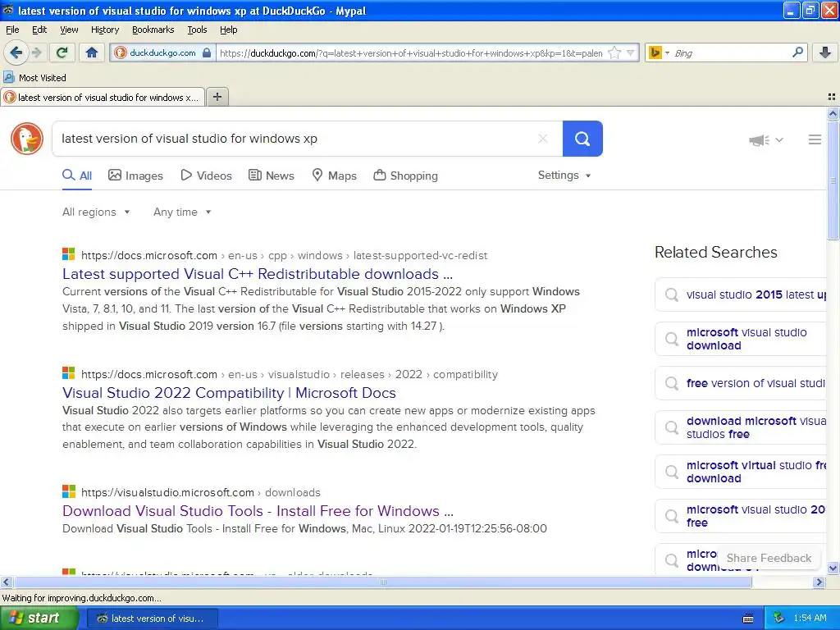Image resolution: width=840 pixels, height=630 pixels.
Task: Expand the Settings dropdown
Action: point(564,176)
